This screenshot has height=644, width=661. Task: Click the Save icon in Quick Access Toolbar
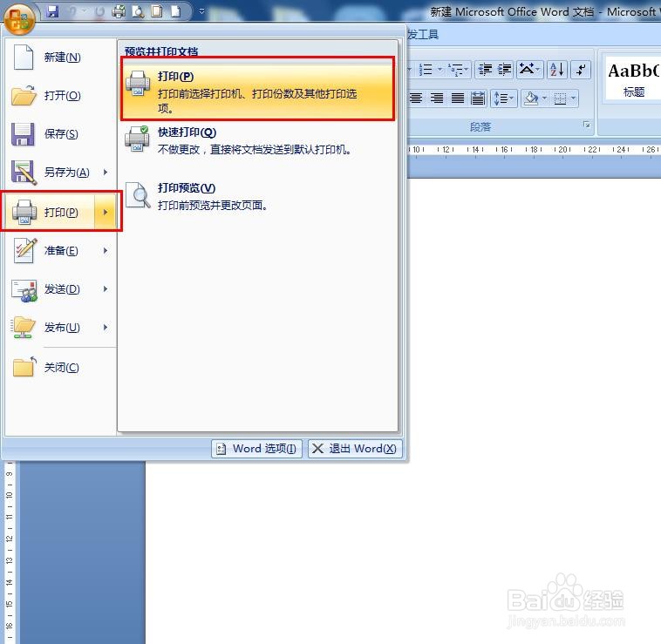point(52,11)
